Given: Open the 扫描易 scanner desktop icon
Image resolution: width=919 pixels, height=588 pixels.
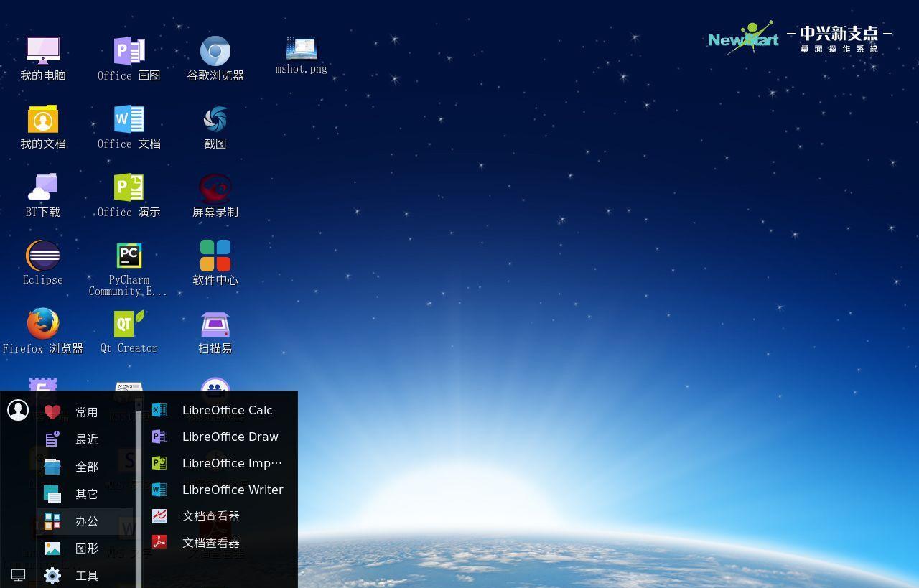Looking at the screenshot, I should 215,332.
